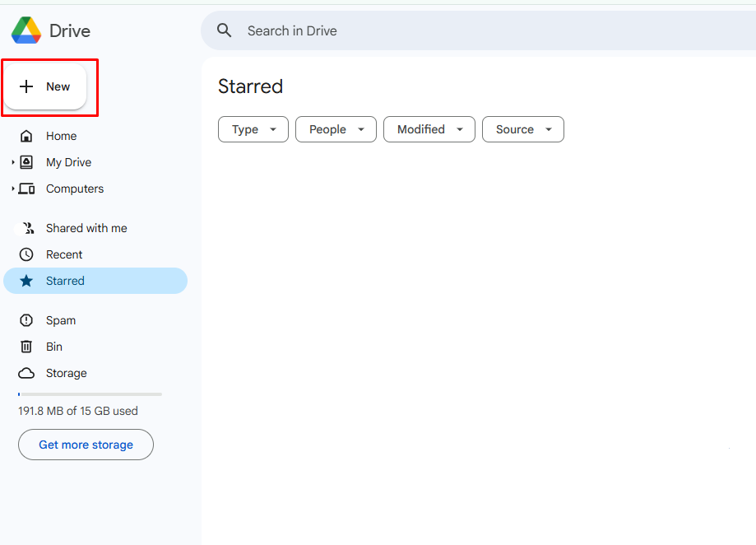Switch to the Starred section
Viewport: 756px width, 545px height.
[66, 280]
